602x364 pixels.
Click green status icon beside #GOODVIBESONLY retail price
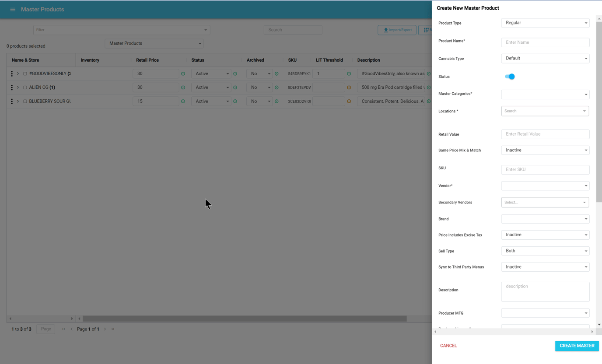[183, 74]
